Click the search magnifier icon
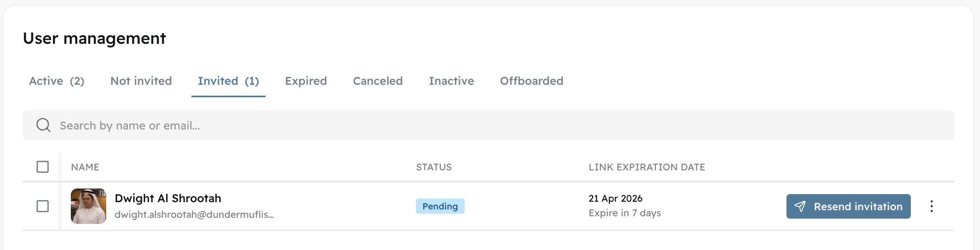The width and height of the screenshot is (980, 250). tap(43, 125)
